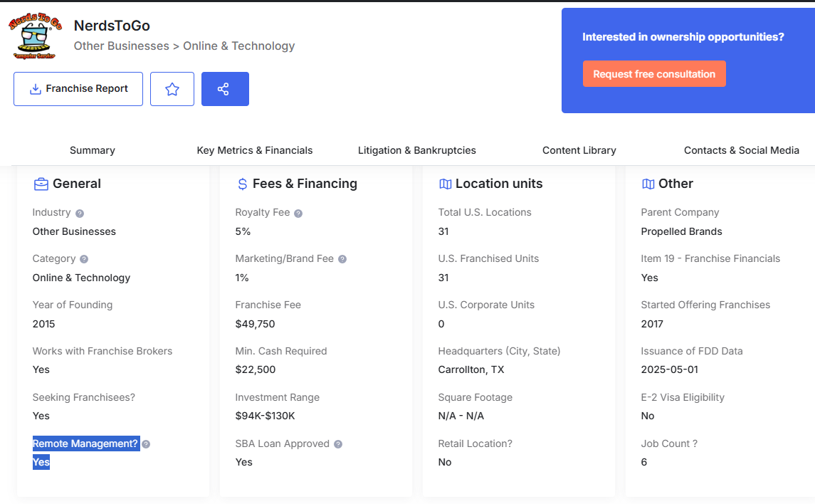The image size is (815, 504).
Task: Click the Min. Cash Required value $22,500
Action: click(x=256, y=369)
